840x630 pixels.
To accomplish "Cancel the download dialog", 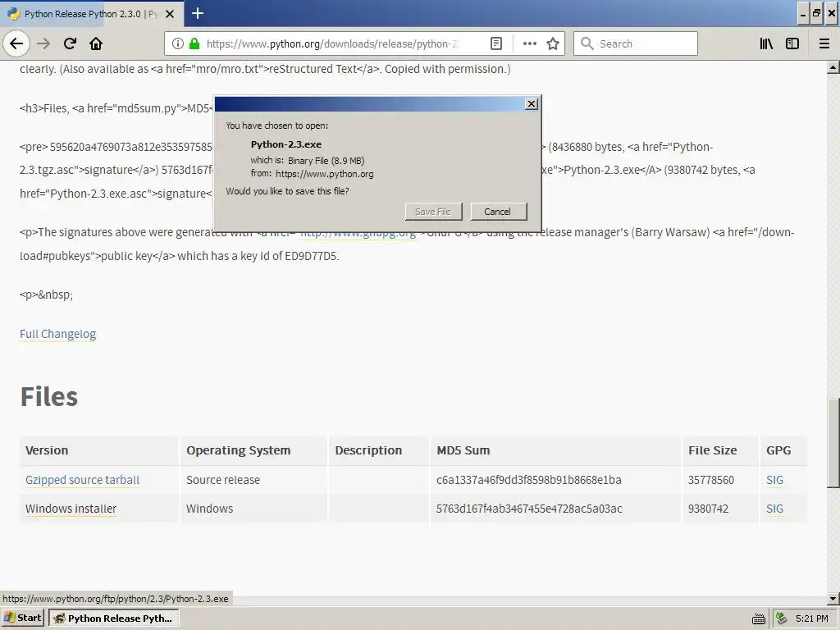I will click(x=498, y=212).
